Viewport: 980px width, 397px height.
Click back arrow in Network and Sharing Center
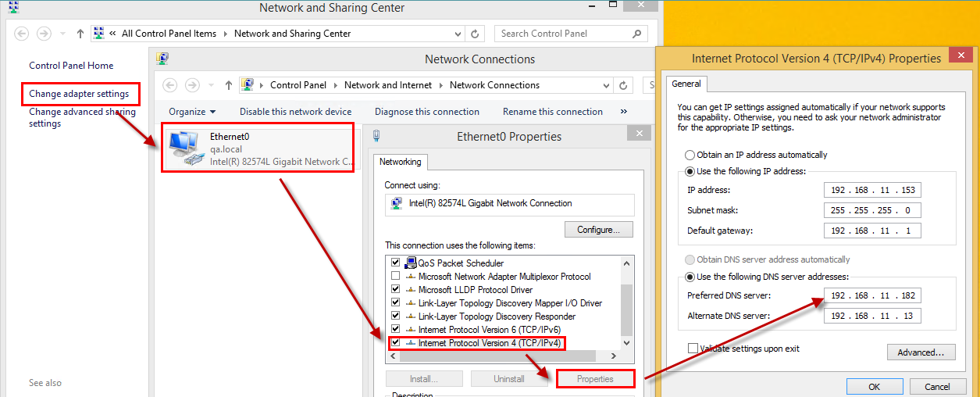tap(22, 34)
